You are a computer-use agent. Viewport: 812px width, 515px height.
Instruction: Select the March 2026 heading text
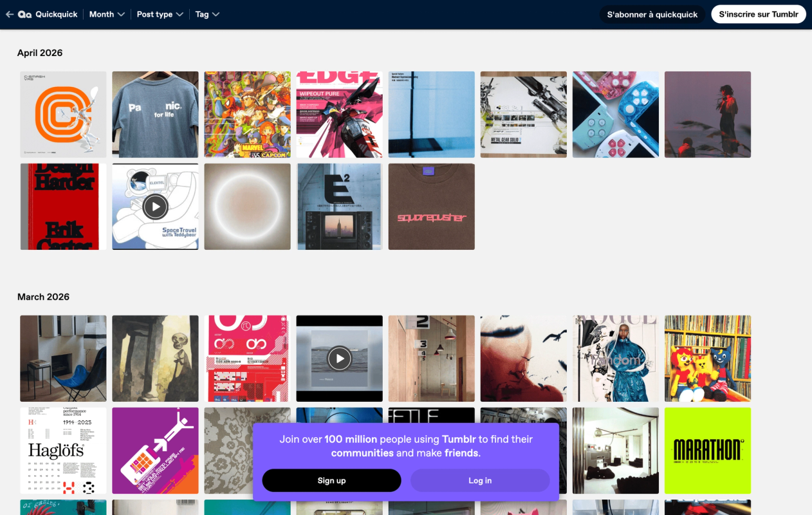pyautogui.click(x=43, y=297)
